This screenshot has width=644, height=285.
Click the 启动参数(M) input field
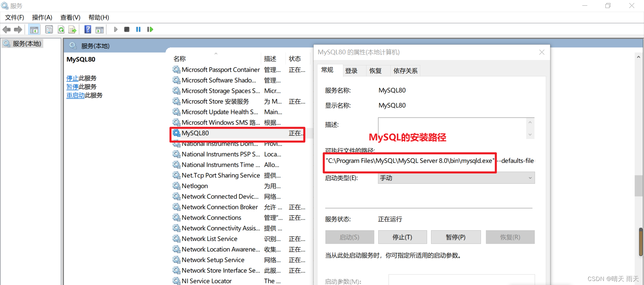[462, 280]
